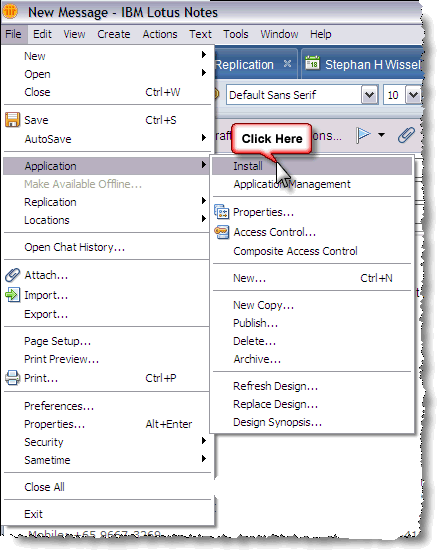Expand the Security submenu
Viewport: 439px width, 550px height.
tap(204, 441)
